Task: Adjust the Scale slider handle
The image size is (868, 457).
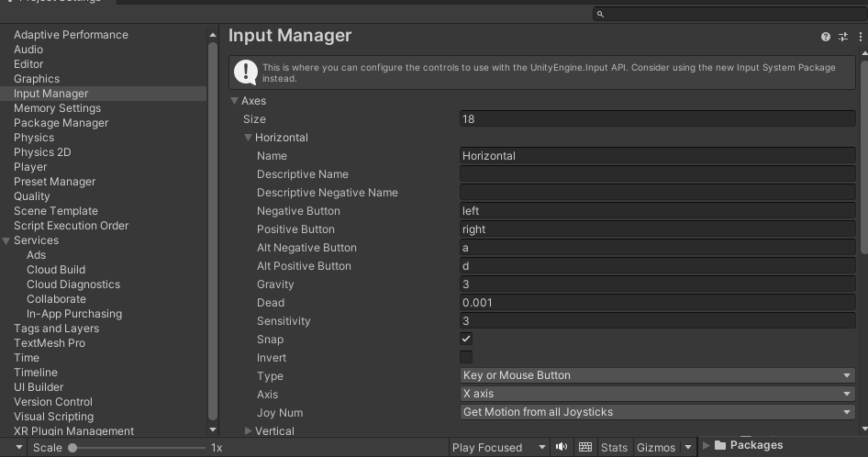Action: [x=72, y=448]
